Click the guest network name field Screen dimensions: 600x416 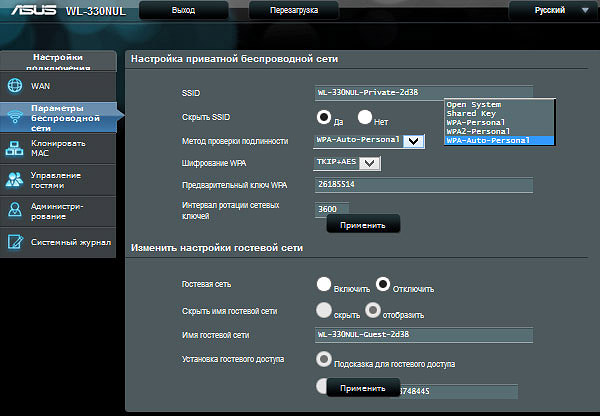point(424,335)
